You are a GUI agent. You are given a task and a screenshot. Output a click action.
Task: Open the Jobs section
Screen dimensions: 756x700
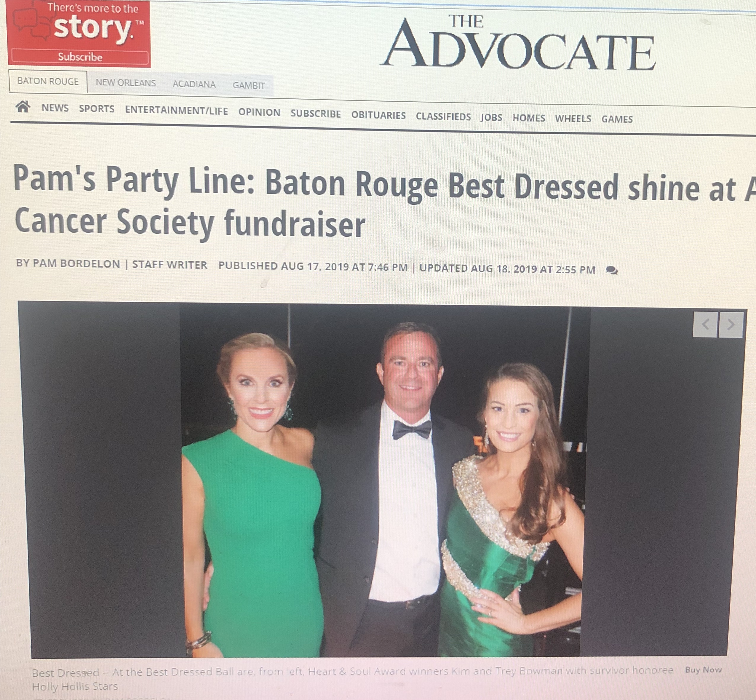[x=491, y=117]
